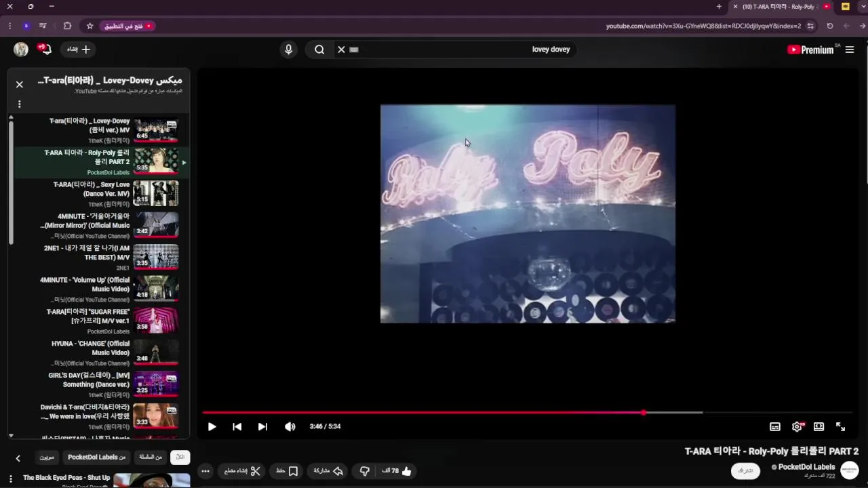Select the 'من السلسلة' filter chip
The image size is (868, 488).
151,457
